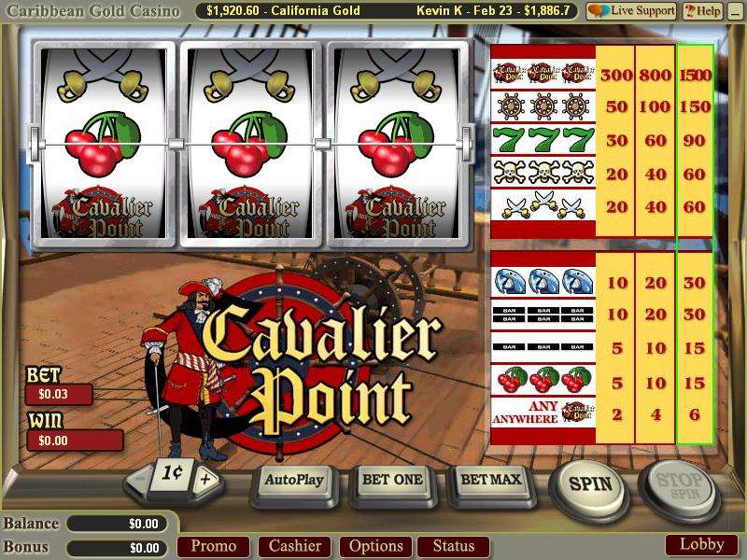The height and width of the screenshot is (560, 747).
Task: Click the cherry symbol on first reel
Action: (x=103, y=144)
